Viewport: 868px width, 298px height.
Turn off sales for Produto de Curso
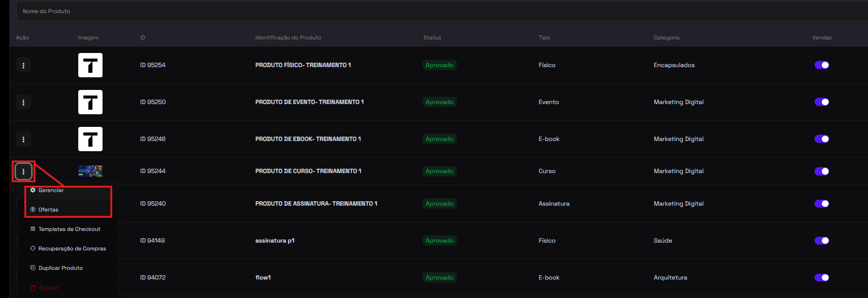point(821,171)
